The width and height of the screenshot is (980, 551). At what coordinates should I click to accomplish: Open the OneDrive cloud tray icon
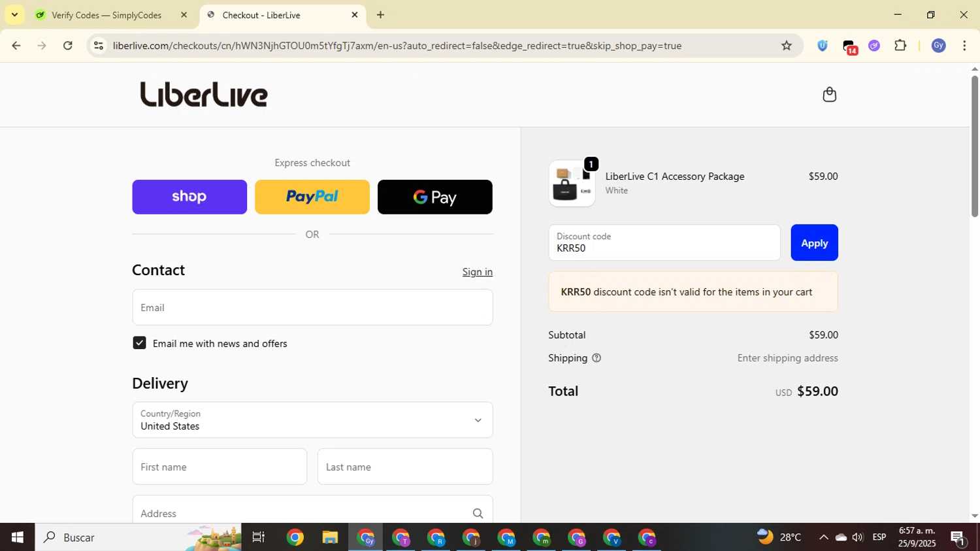[841, 537]
